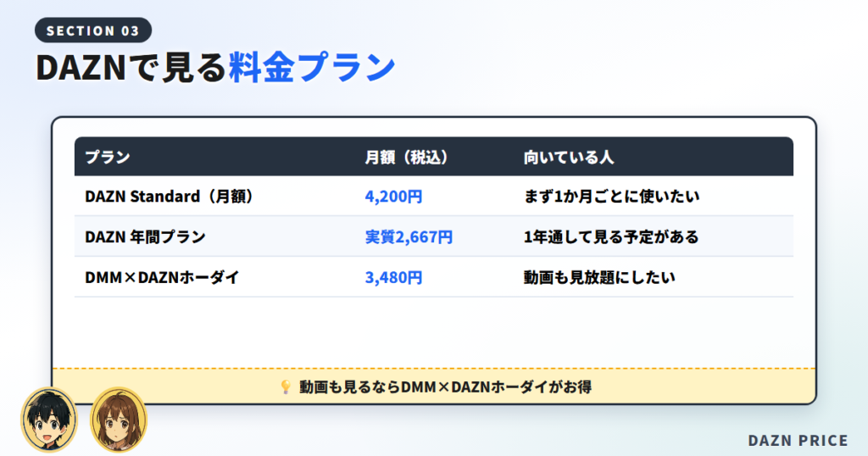Select the プラン column header
868x456 pixels.
tap(108, 157)
